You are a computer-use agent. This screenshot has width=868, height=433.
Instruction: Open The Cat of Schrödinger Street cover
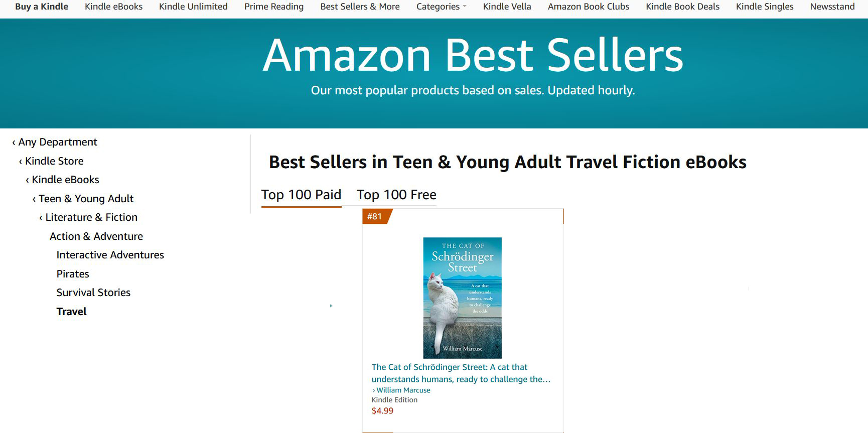pyautogui.click(x=462, y=298)
